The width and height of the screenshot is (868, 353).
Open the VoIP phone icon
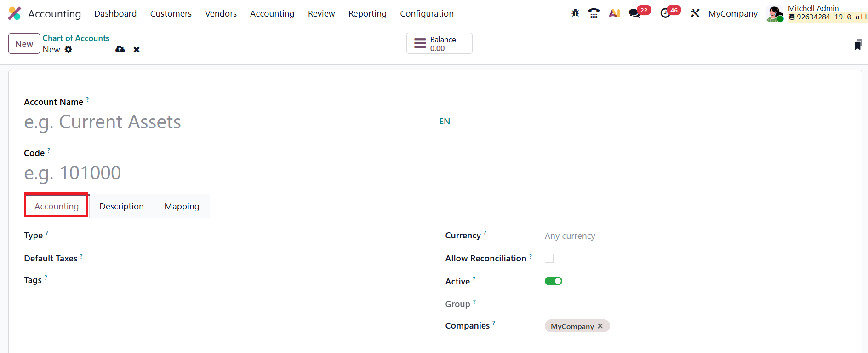[594, 13]
